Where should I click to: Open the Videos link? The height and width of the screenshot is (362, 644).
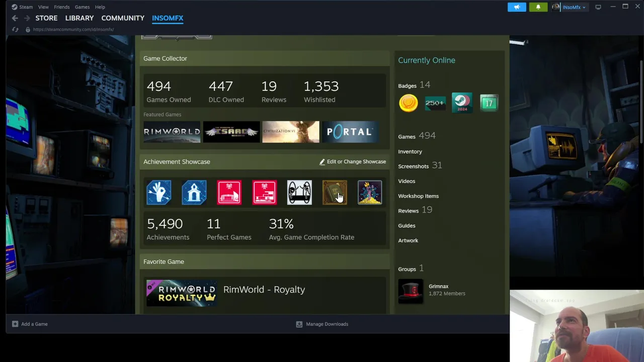(x=407, y=181)
